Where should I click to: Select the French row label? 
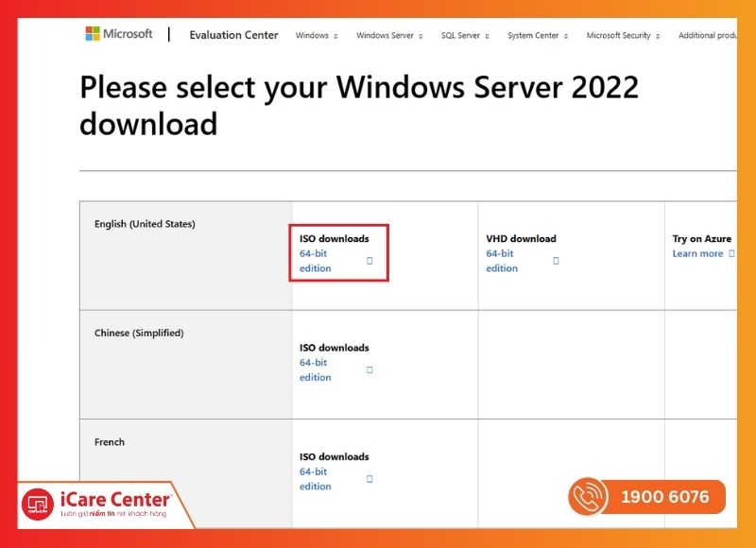(x=110, y=442)
